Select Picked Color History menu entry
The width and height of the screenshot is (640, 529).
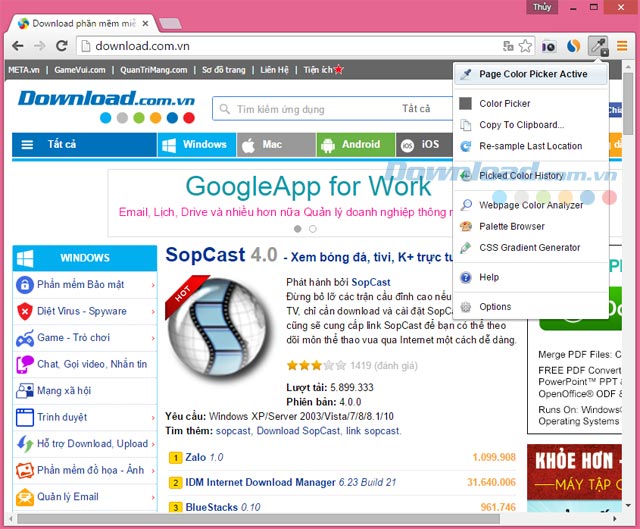coord(520,176)
